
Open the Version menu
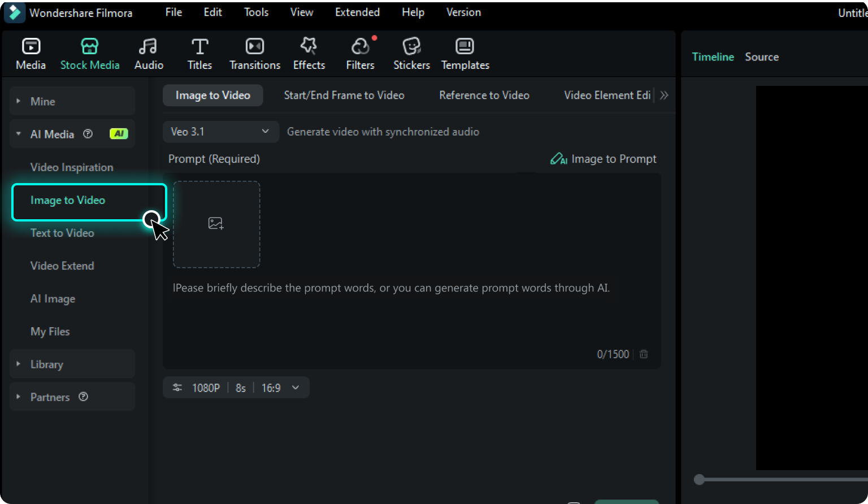pos(463,12)
